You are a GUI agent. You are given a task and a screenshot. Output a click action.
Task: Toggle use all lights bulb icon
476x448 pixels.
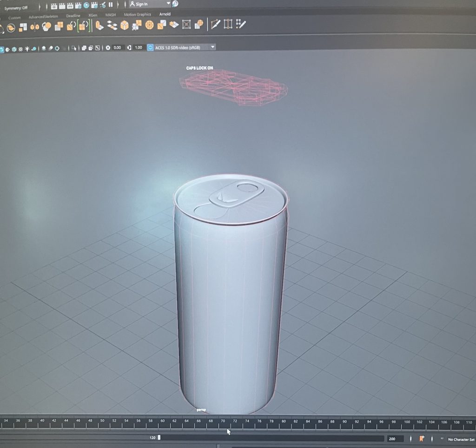pyautogui.click(x=27, y=49)
